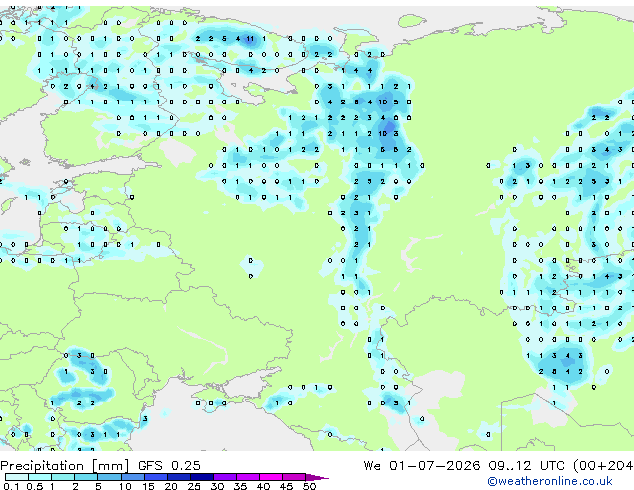634x490 pixels.
Task: Click the time range '09..12 UTC'
Action: [526, 466]
